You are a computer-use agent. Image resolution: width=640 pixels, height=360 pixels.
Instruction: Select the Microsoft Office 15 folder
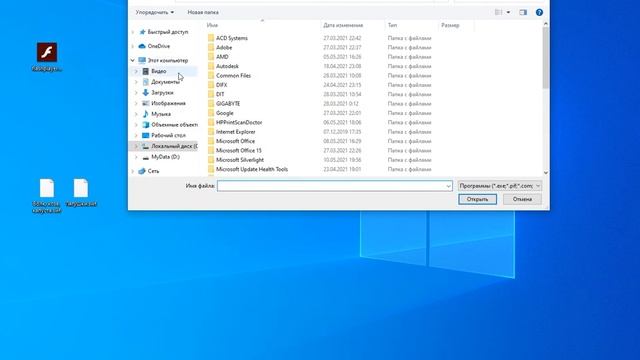click(238, 151)
